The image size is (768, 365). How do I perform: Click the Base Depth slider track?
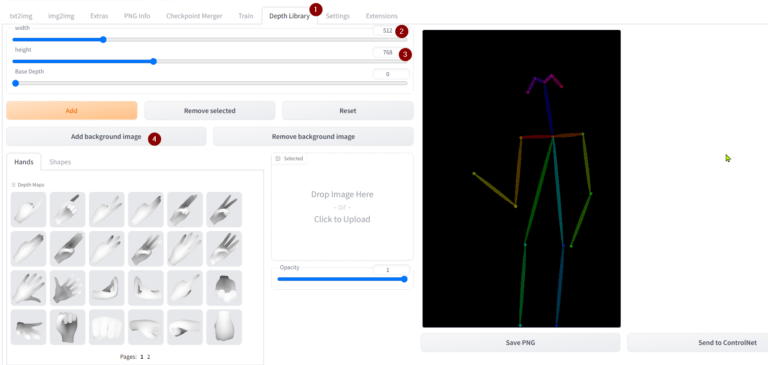coord(210,83)
